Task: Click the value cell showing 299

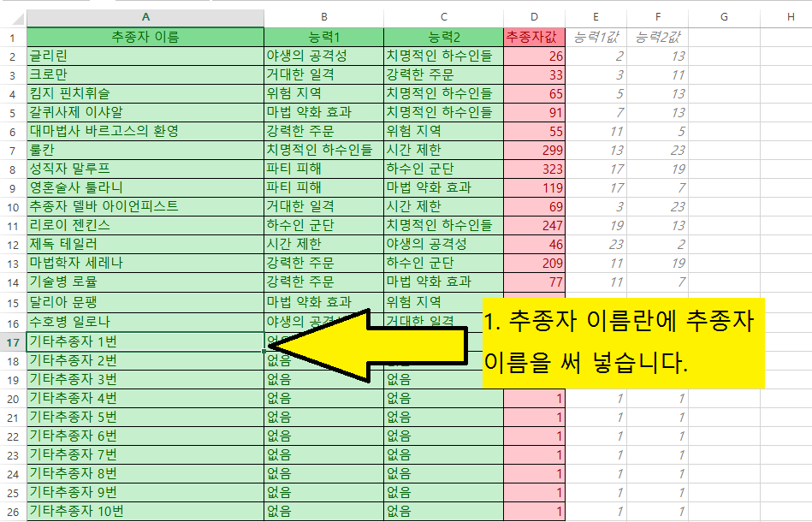Action: (534, 150)
